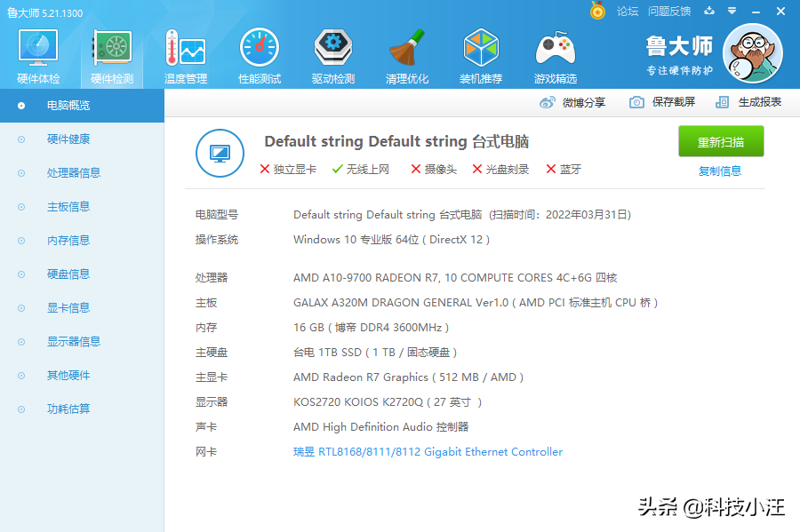Open the 硬件体检 hardware checkup section
This screenshot has height=532, width=800.
coord(38,57)
